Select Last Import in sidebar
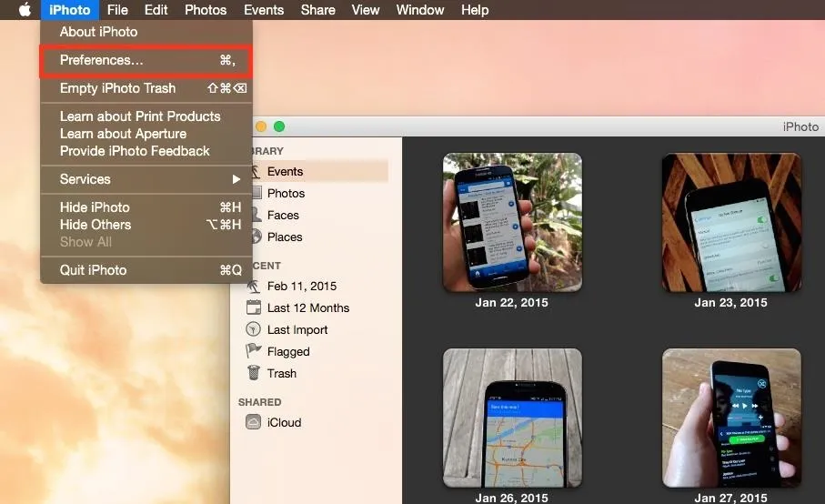This screenshot has height=504, width=825. 297,330
